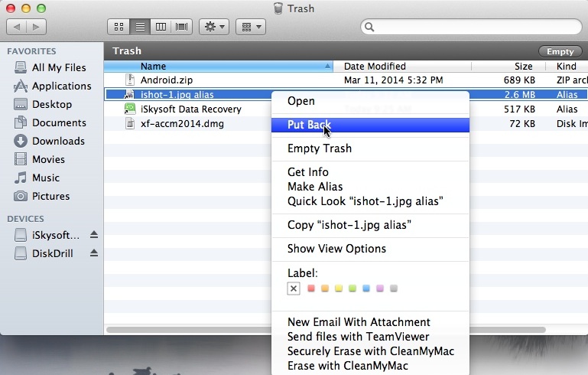The height and width of the screenshot is (375, 588).
Task: Click the Finder search field
Action: pyautogui.click(x=471, y=27)
